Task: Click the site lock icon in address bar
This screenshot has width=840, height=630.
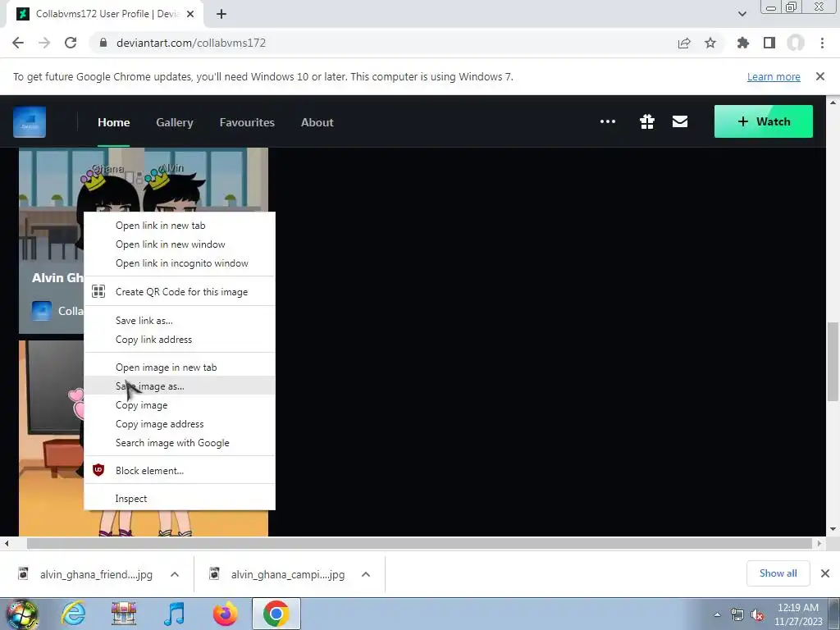Action: pos(103,43)
